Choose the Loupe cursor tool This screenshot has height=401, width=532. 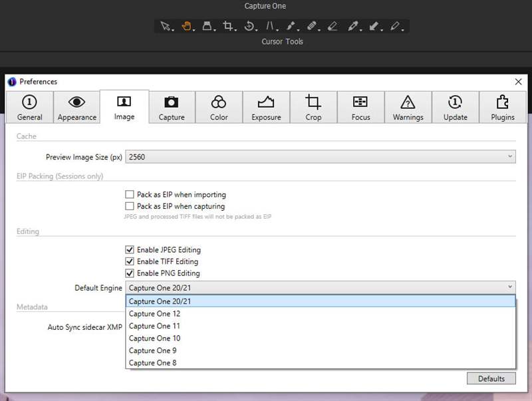(207, 26)
